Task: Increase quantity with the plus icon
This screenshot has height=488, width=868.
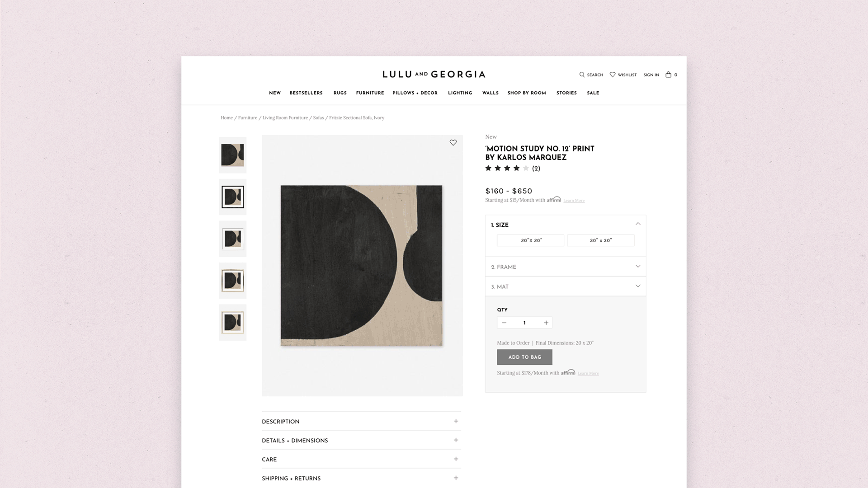Action: tap(546, 323)
